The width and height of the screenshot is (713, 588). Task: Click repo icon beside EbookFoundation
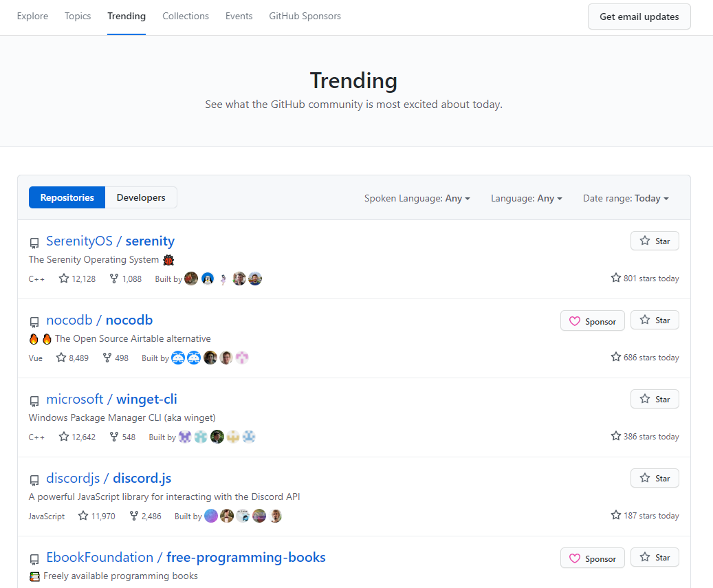(34, 559)
